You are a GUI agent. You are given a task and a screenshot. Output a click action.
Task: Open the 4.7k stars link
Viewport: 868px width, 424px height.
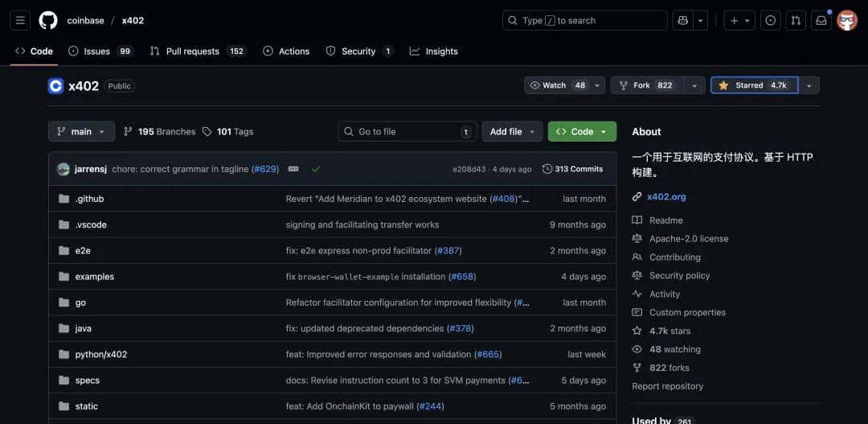coord(669,331)
